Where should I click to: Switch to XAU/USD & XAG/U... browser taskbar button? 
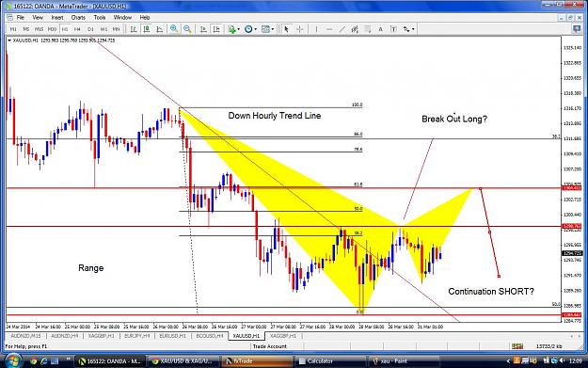pyautogui.click(x=183, y=361)
